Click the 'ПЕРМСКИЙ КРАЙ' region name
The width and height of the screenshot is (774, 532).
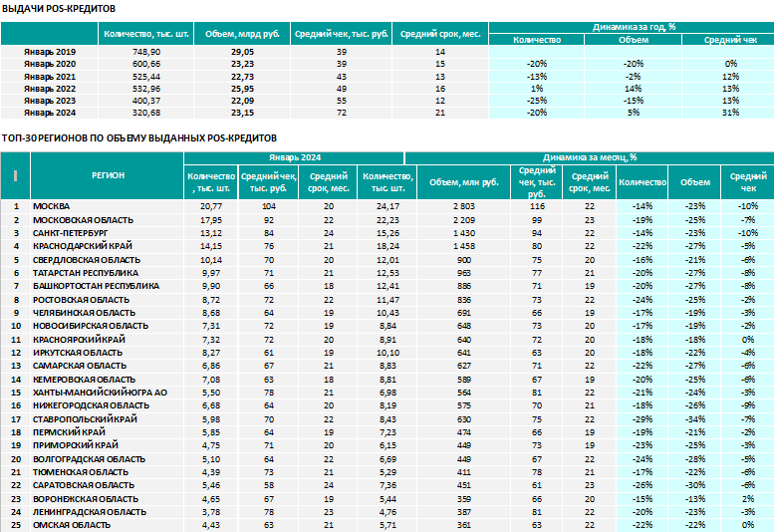69,432
